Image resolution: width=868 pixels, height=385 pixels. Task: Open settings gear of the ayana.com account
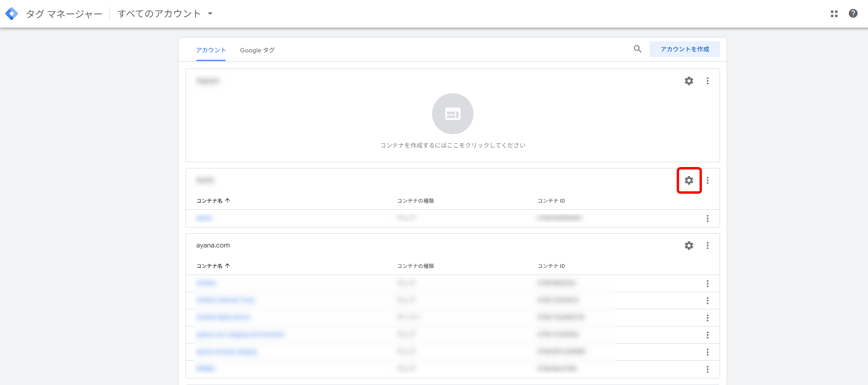tap(689, 246)
